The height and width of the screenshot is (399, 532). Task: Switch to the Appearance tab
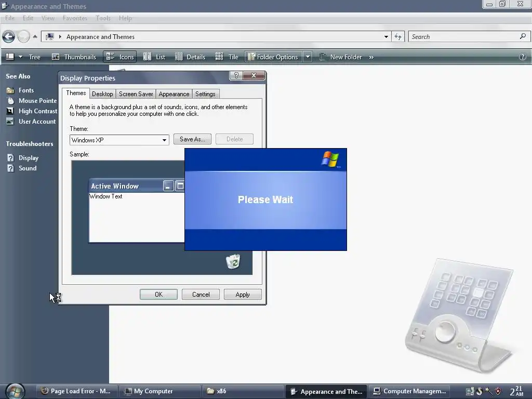click(174, 94)
